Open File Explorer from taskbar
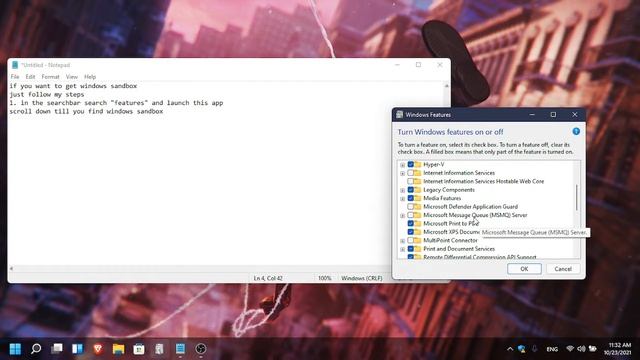This screenshot has width=640, height=360. 118,349
